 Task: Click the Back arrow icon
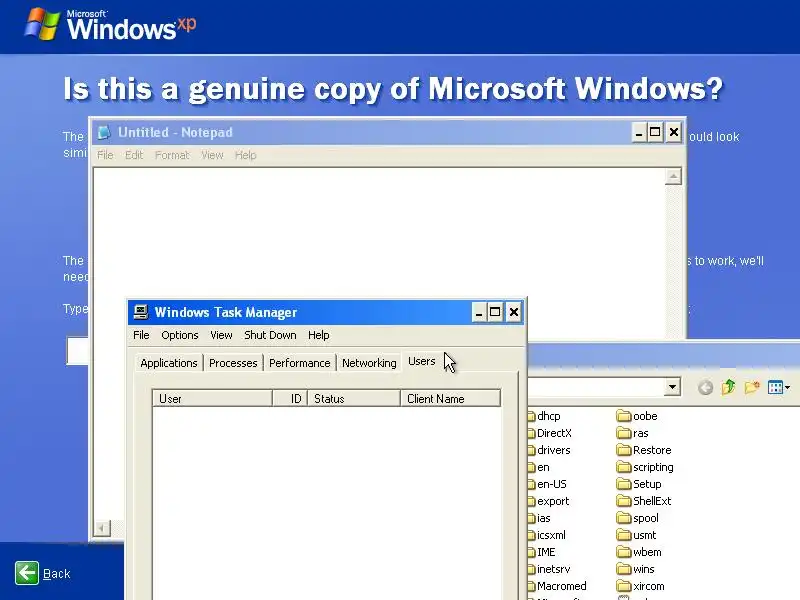(27, 573)
